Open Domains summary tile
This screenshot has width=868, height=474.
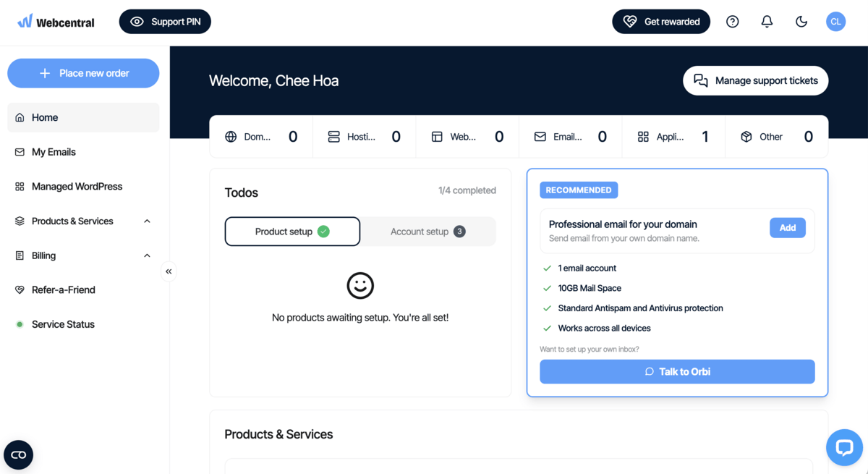click(x=261, y=137)
